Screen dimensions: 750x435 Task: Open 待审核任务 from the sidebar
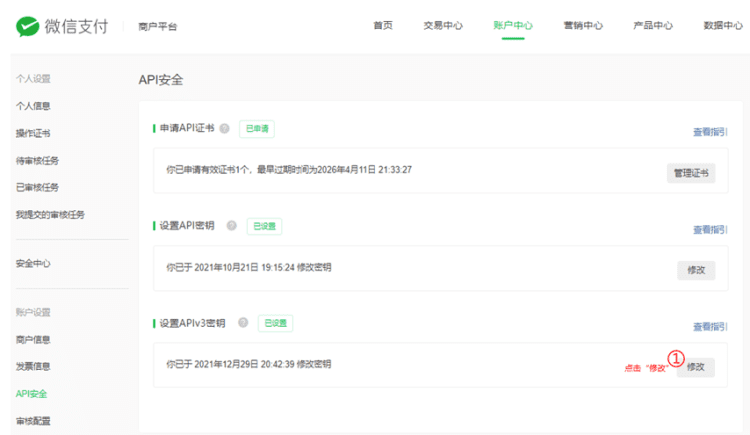(x=37, y=160)
